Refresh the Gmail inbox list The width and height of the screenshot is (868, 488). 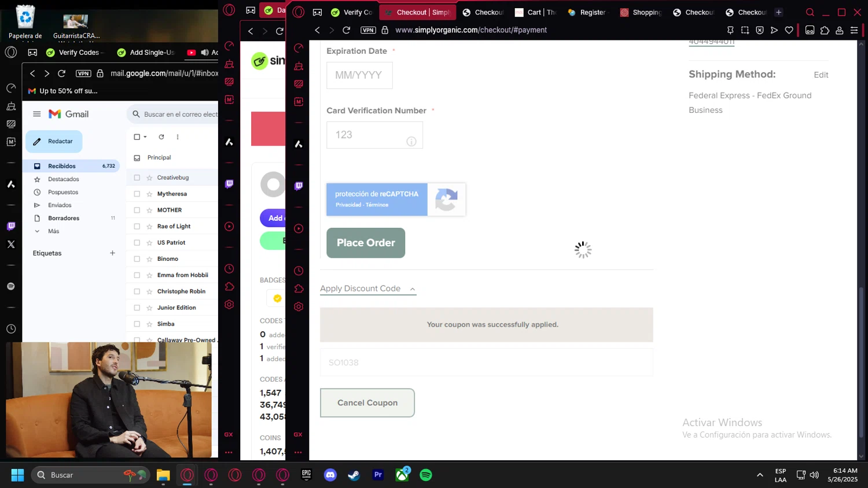[161, 137]
